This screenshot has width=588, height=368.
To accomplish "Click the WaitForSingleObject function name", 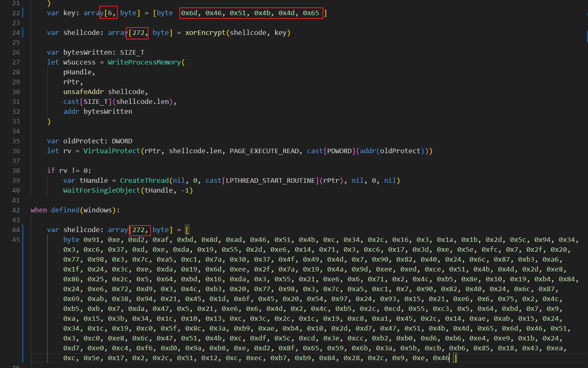I will pyautogui.click(x=101, y=191).
